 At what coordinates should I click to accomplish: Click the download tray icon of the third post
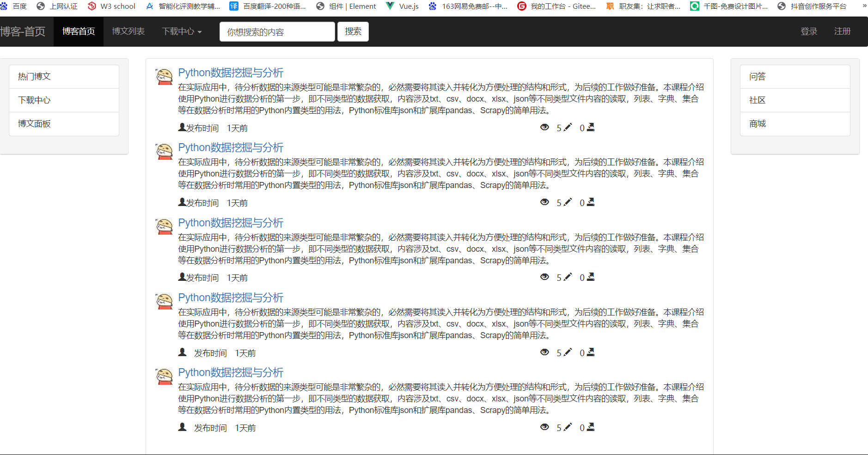click(x=591, y=277)
